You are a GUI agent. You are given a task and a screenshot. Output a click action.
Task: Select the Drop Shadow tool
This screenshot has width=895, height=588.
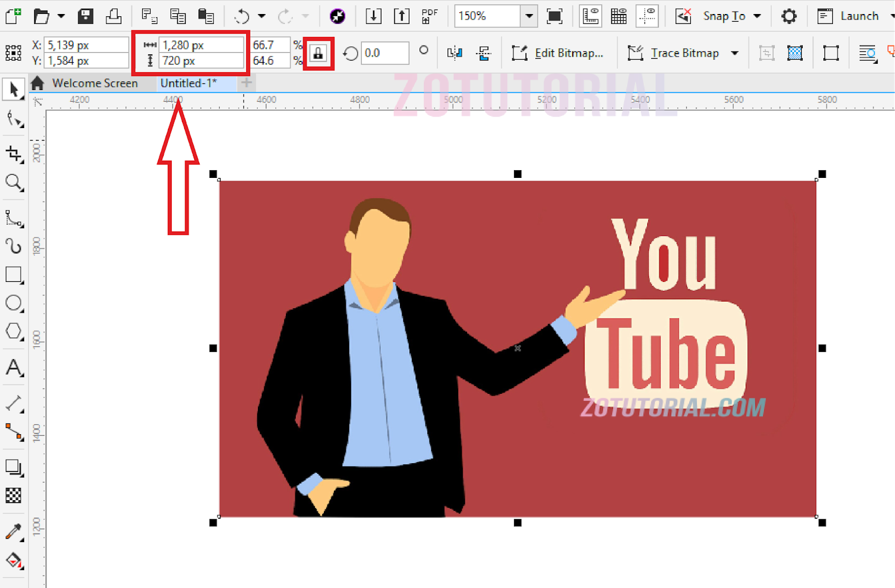[14, 467]
